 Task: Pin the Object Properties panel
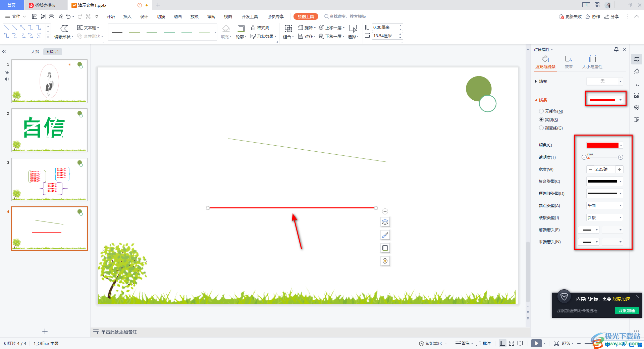(x=616, y=49)
